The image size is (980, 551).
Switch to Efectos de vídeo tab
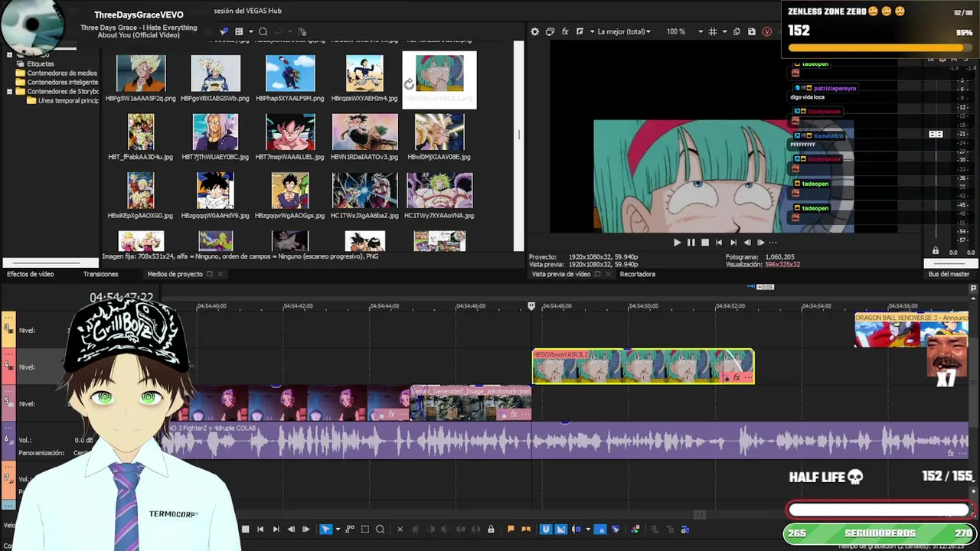31,274
